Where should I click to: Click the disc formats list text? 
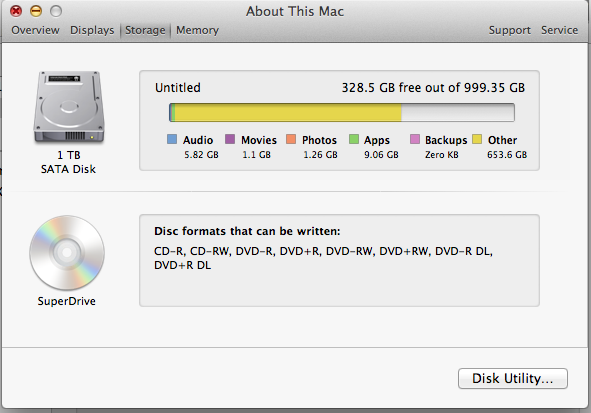pos(323,258)
